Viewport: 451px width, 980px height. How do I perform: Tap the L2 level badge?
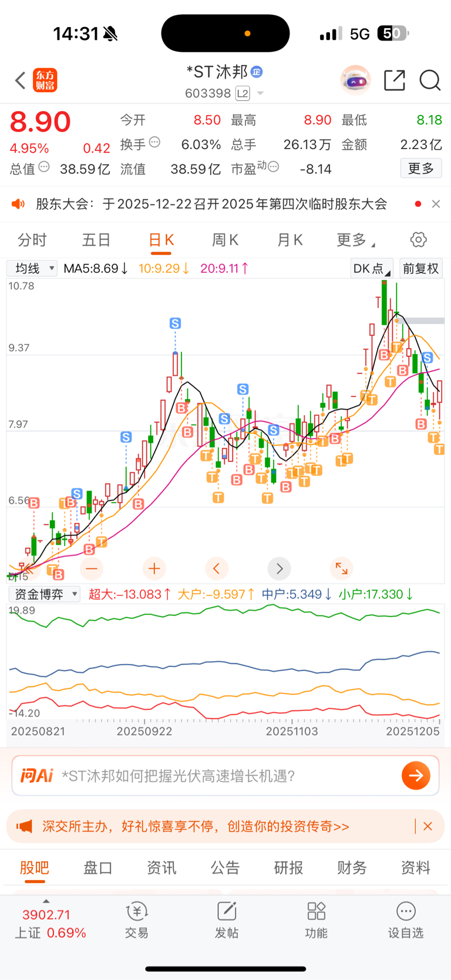pyautogui.click(x=243, y=93)
